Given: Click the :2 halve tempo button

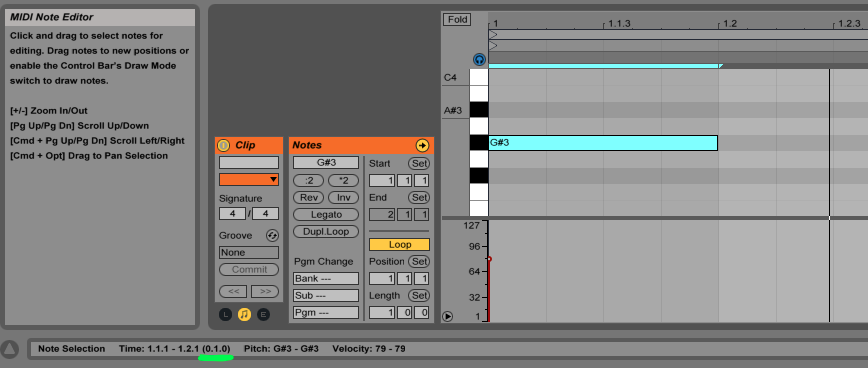Looking at the screenshot, I should coord(308,180).
